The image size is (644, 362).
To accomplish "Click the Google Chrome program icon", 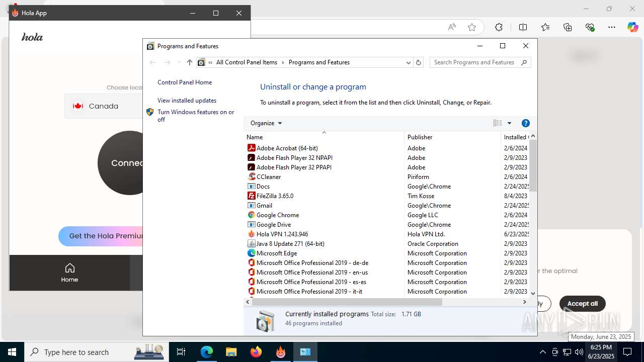I will 252,215.
